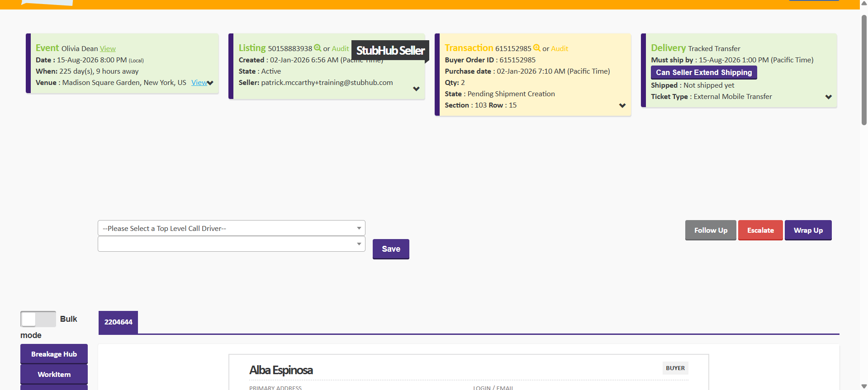Open the Top Level Call Driver dropdown
The image size is (868, 390).
(x=231, y=228)
